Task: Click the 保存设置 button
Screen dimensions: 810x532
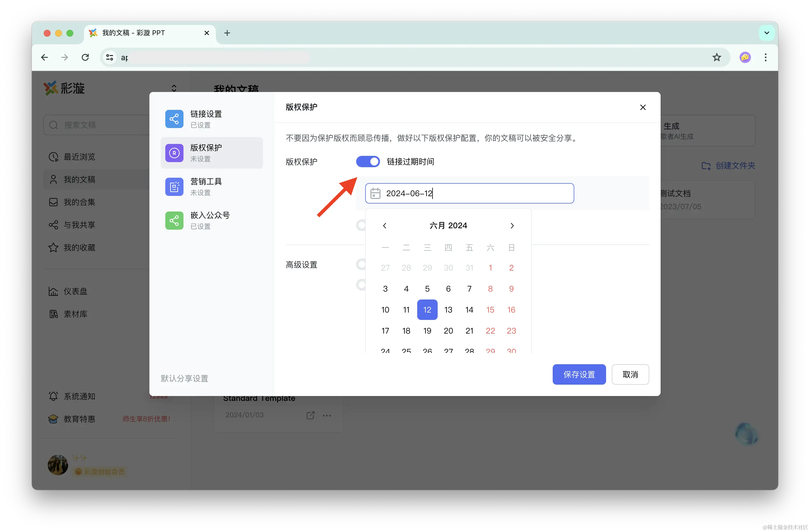Action: 579,374
